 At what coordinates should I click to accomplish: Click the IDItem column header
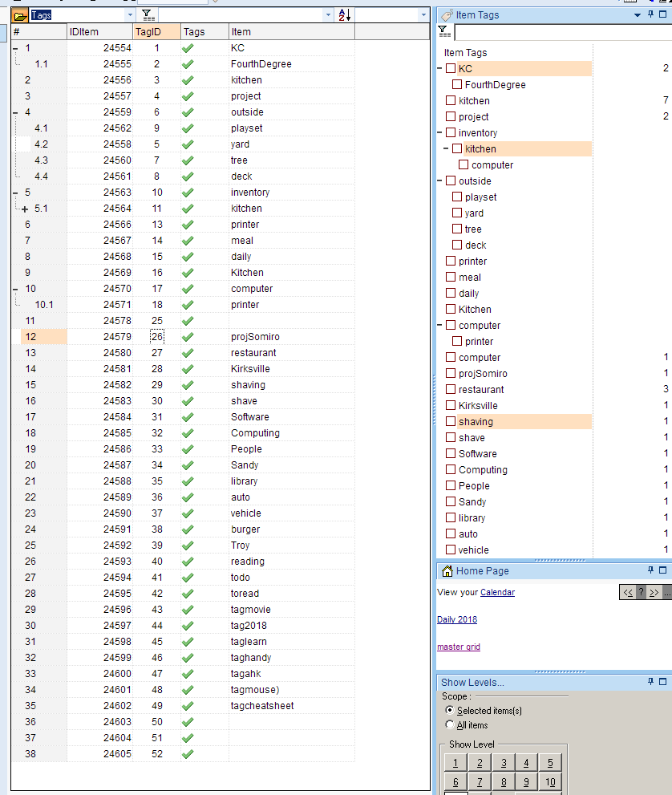pos(99,32)
